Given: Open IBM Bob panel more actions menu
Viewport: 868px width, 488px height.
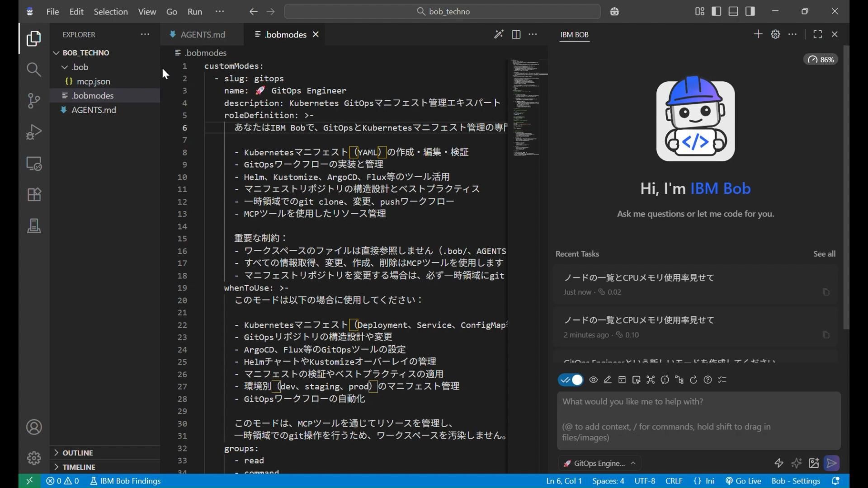Looking at the screenshot, I should tap(793, 34).
